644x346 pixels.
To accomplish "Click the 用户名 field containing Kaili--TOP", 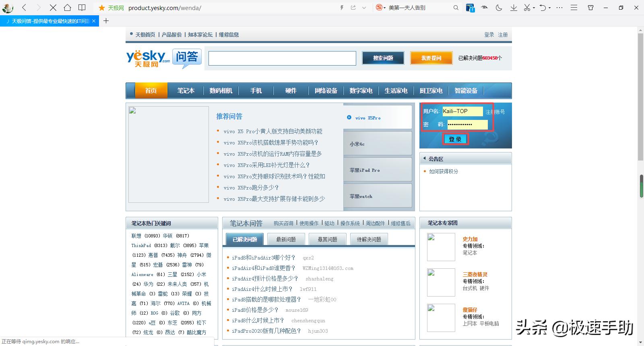I will coord(462,111).
